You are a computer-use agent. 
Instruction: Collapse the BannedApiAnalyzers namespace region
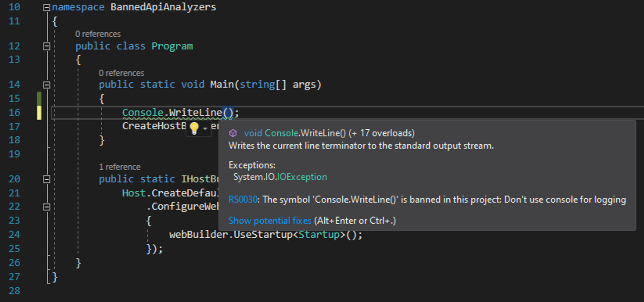tap(47, 7)
